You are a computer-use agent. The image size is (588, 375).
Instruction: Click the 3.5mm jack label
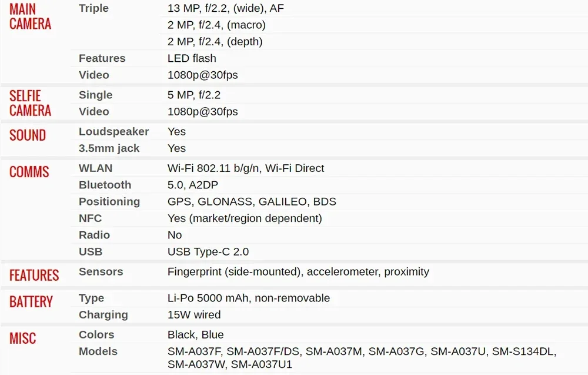click(109, 148)
